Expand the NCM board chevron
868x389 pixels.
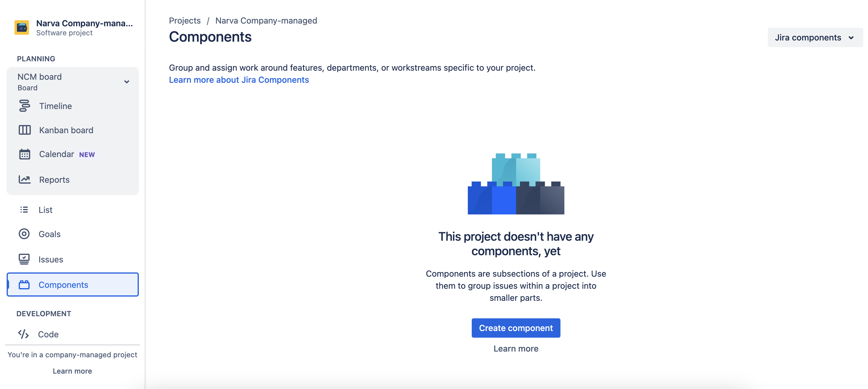coord(127,82)
